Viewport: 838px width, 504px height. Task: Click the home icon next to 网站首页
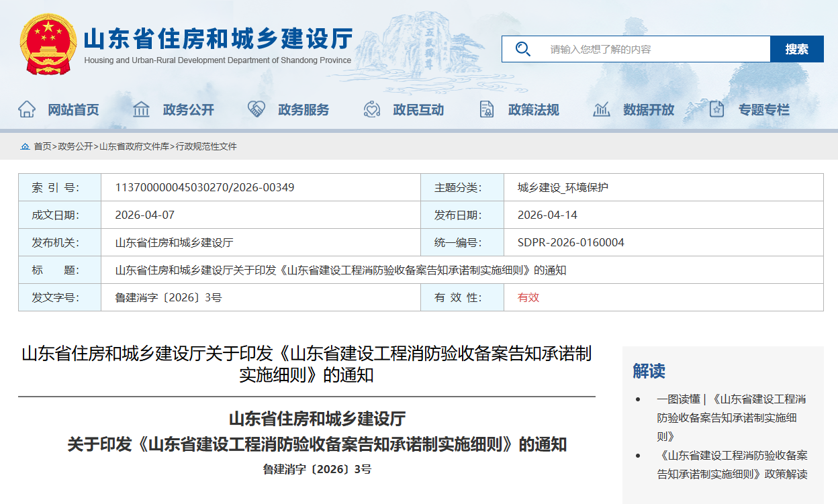pyautogui.click(x=28, y=109)
